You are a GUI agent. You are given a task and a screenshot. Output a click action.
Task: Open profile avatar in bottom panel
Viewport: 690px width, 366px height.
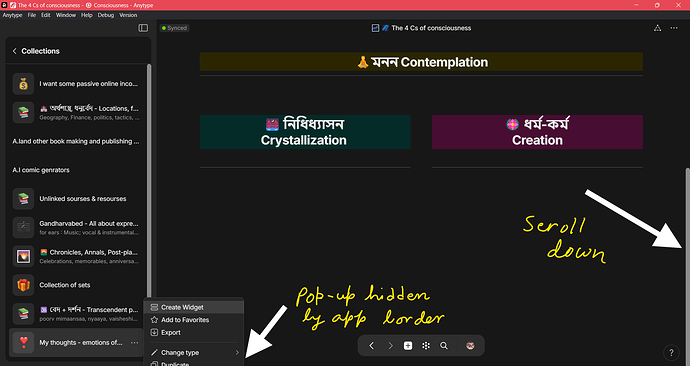pos(470,346)
